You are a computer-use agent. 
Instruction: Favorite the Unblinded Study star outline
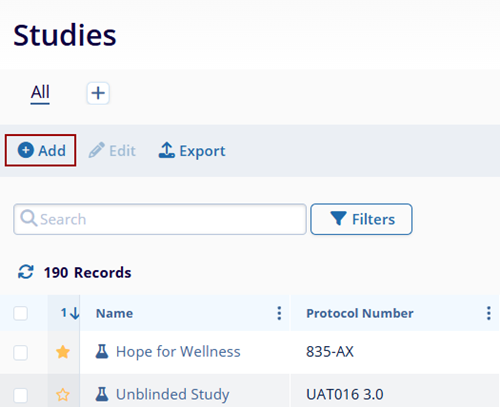pyautogui.click(x=63, y=395)
